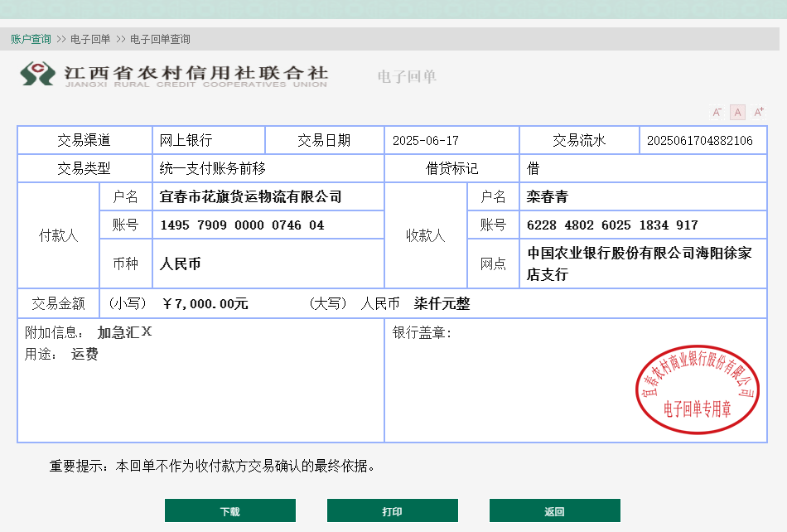The width and height of the screenshot is (787, 532).
Task: Click the increase font size A+ icon
Action: [758, 112]
